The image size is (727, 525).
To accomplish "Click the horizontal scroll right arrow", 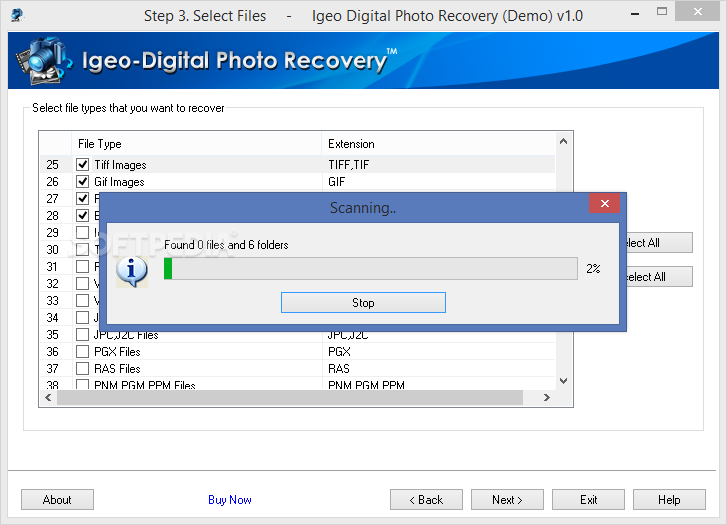I will pos(547,397).
